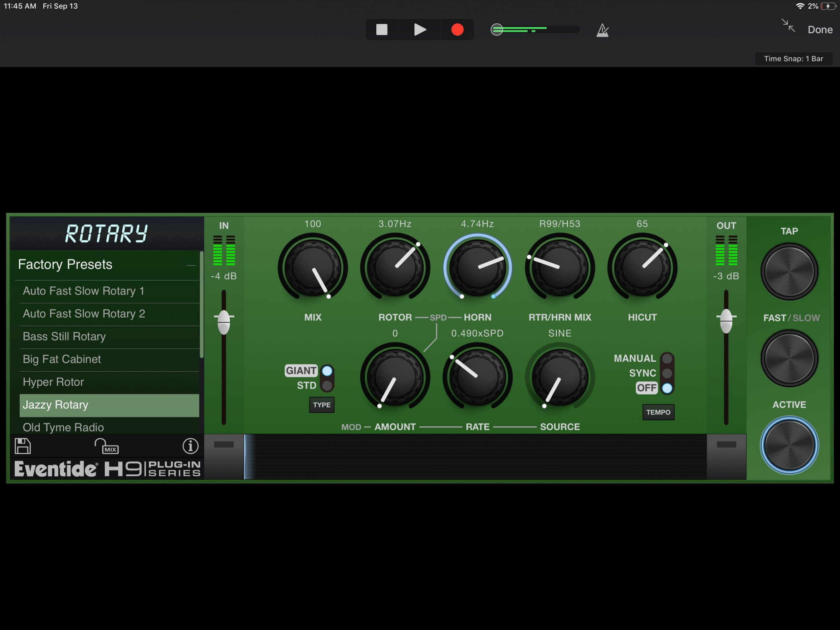Start playback with the play button
840x630 pixels.
[x=420, y=30]
